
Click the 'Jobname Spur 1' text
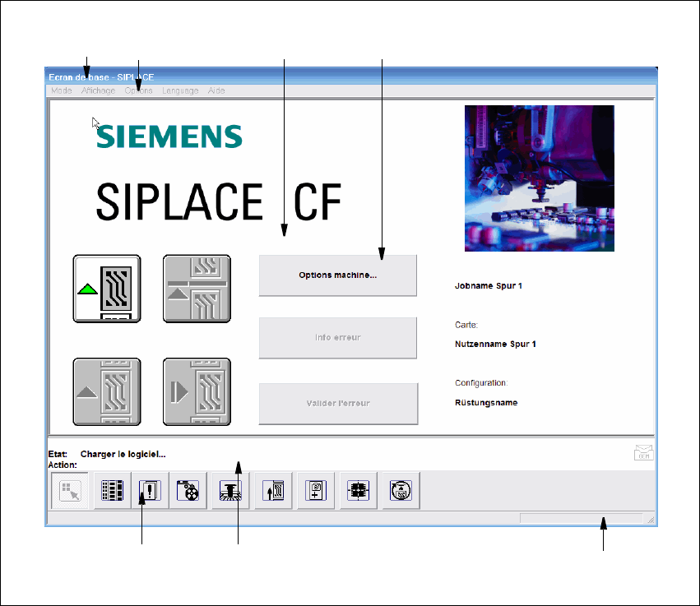coord(489,286)
